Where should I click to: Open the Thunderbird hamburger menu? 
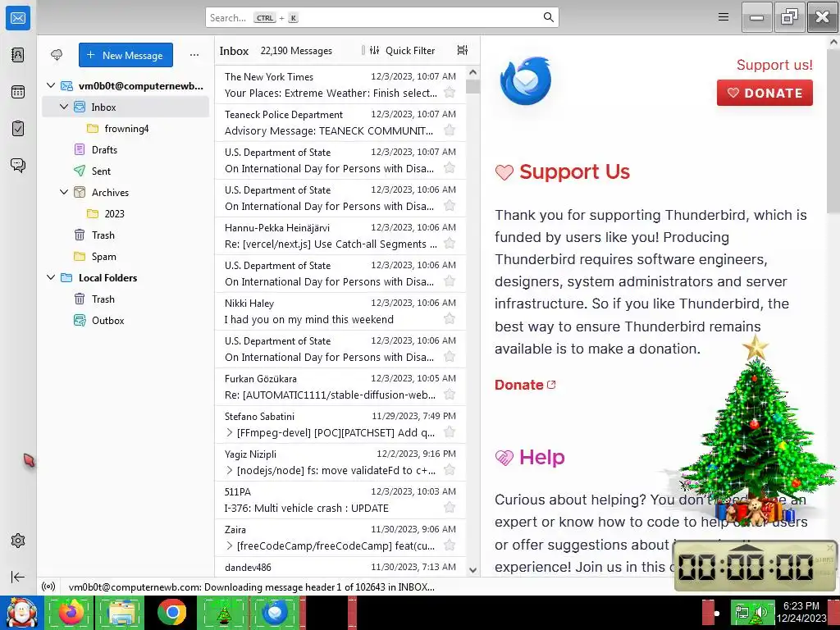point(724,17)
